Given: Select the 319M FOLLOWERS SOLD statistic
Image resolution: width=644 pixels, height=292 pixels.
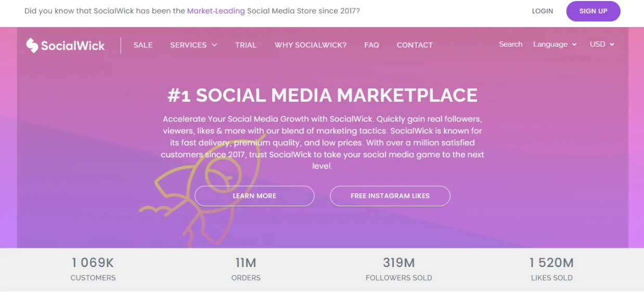Looking at the screenshot, I should (x=399, y=269).
